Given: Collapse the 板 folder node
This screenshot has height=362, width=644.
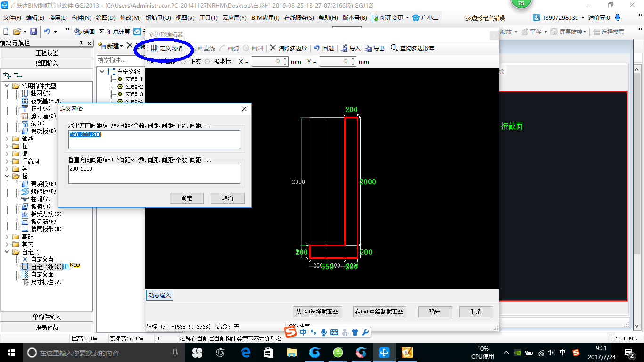Looking at the screenshot, I should click(7, 176).
